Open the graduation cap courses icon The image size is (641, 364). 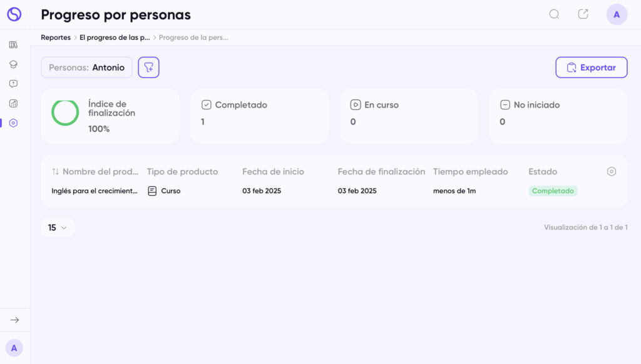[14, 64]
